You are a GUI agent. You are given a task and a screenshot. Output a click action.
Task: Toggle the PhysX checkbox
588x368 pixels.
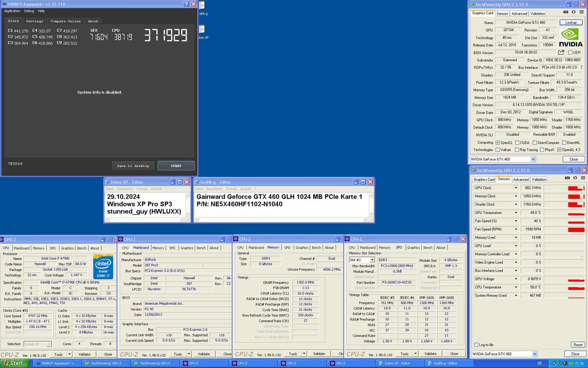[542, 150]
